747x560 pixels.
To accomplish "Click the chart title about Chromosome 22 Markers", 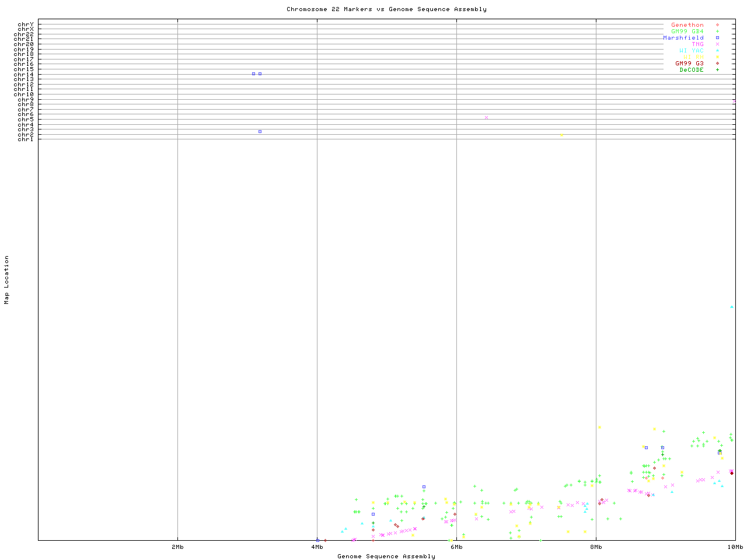I will [x=386, y=9].
